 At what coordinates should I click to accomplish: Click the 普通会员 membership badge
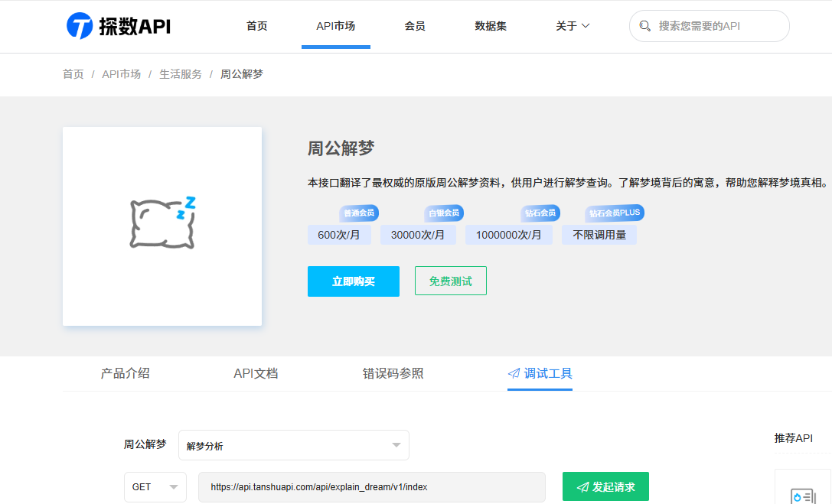coord(359,213)
